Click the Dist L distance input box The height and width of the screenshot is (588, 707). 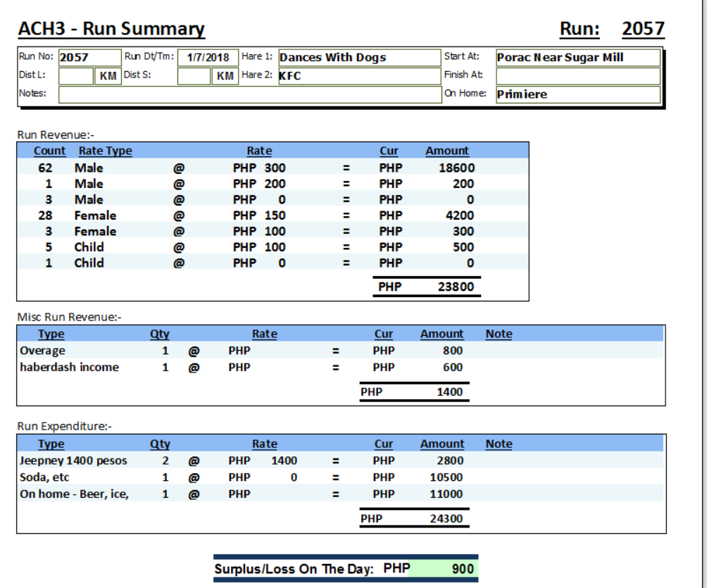coord(75,75)
